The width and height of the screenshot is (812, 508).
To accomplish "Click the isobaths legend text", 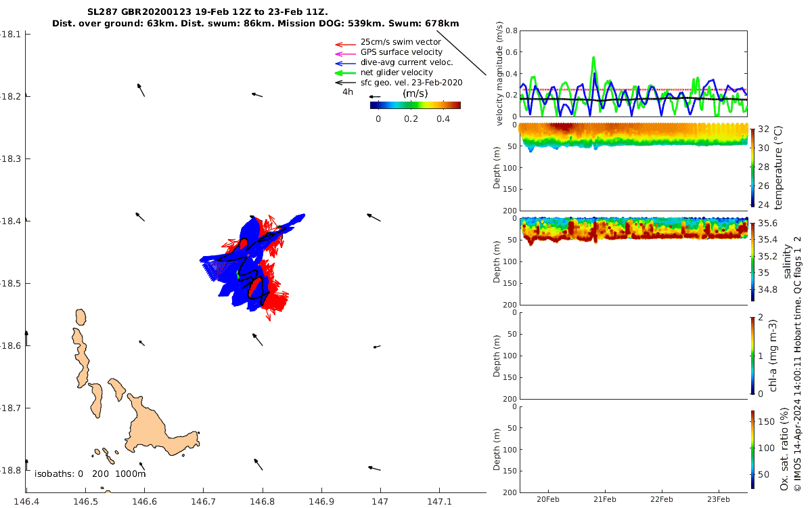I will [x=90, y=474].
